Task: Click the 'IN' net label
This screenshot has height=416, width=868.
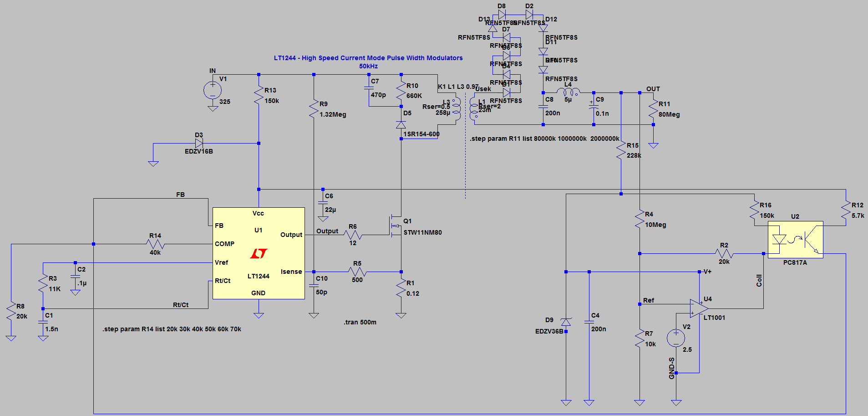Action: (213, 71)
